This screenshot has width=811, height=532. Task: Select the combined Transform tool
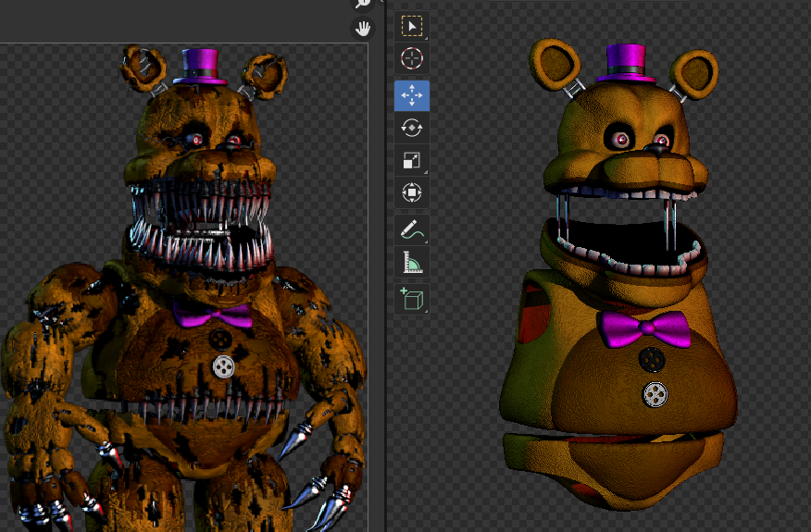(x=412, y=192)
